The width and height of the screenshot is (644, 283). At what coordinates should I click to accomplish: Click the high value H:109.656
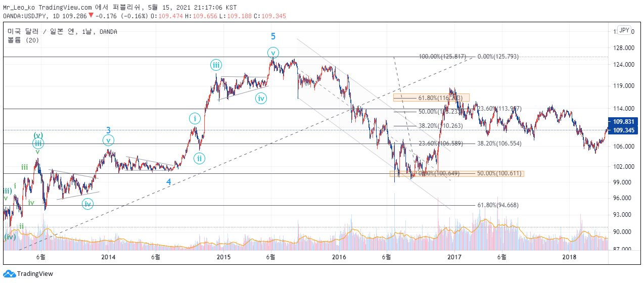tap(202, 16)
